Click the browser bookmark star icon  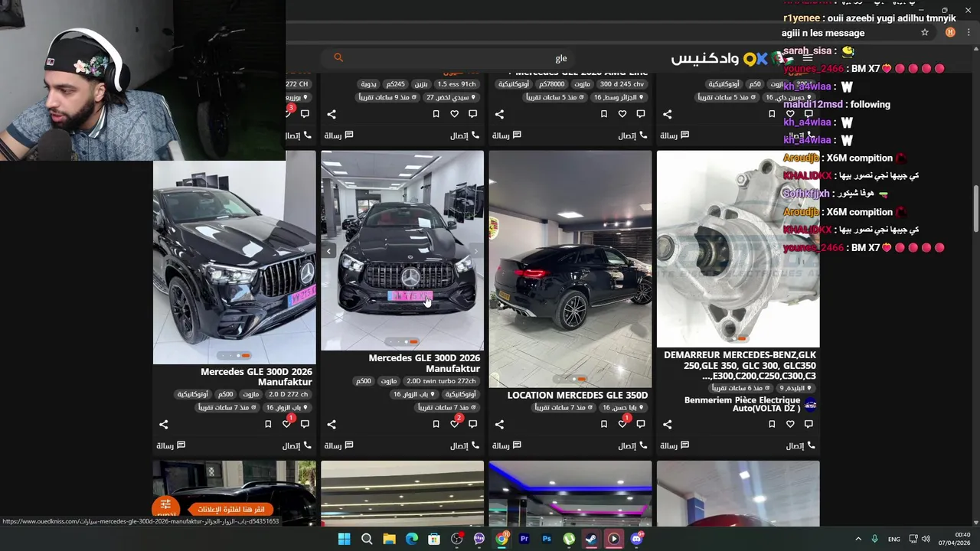925,32
